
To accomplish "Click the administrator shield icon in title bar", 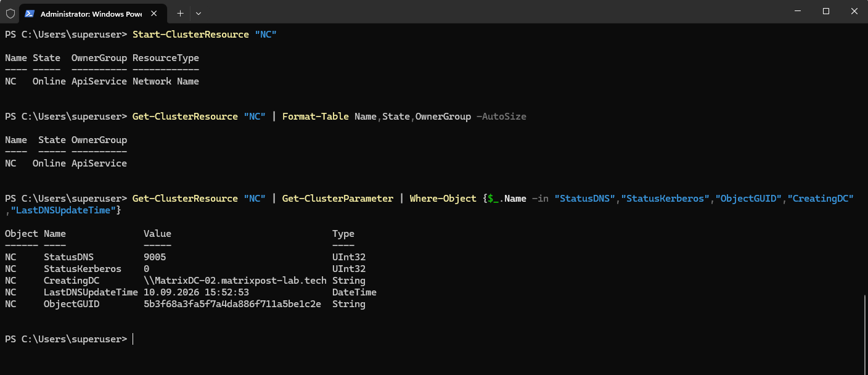I will click(x=10, y=13).
